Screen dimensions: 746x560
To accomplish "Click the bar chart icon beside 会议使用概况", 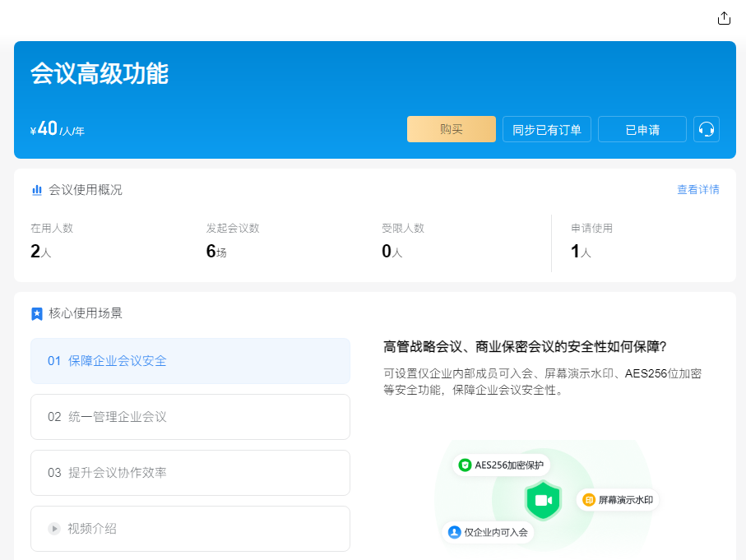I will (x=36, y=189).
